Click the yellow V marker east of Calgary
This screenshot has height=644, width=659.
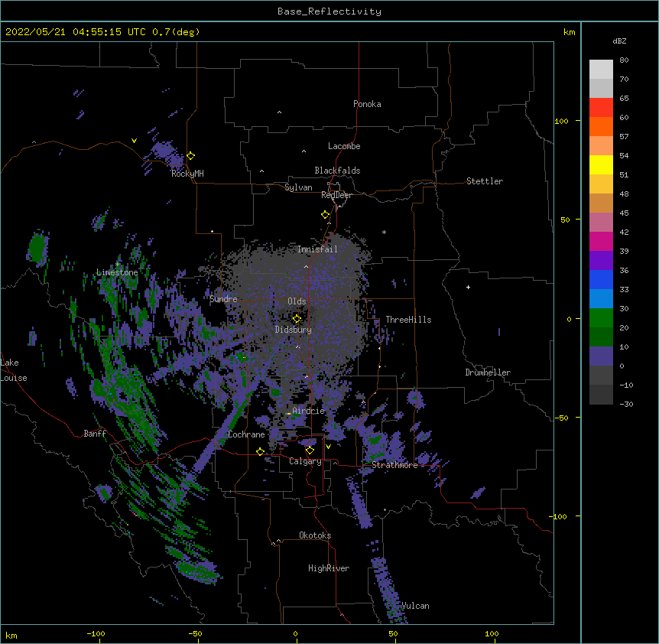point(328,447)
